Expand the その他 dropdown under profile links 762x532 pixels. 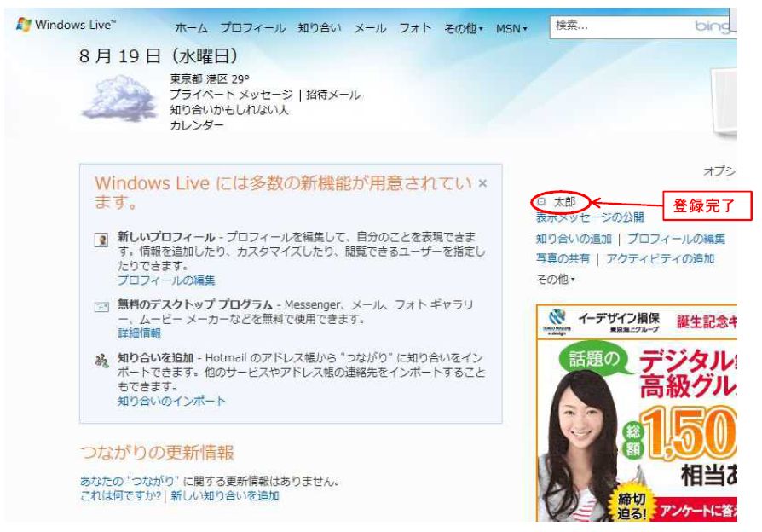click(x=555, y=279)
